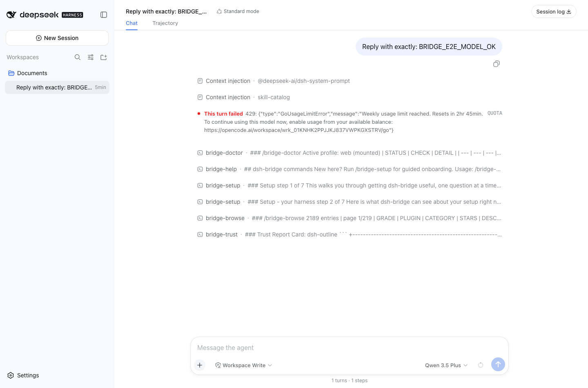Click the Standard mode indicator
The width and height of the screenshot is (588, 388).
(238, 11)
